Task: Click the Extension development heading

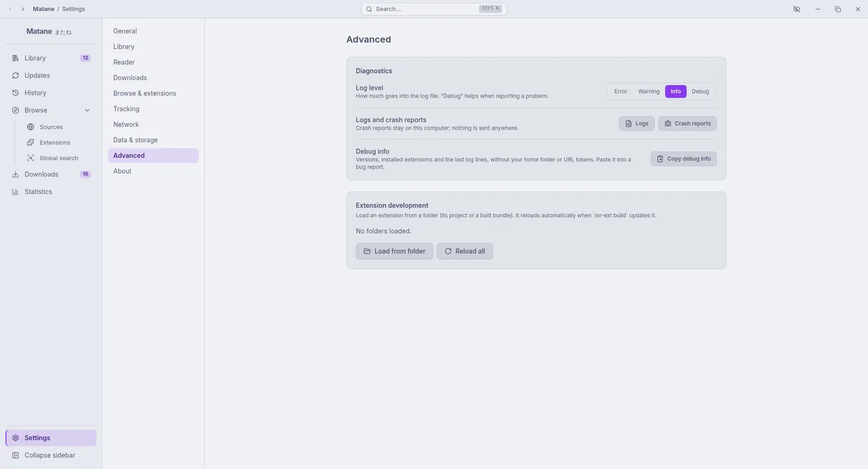Action: (x=392, y=206)
